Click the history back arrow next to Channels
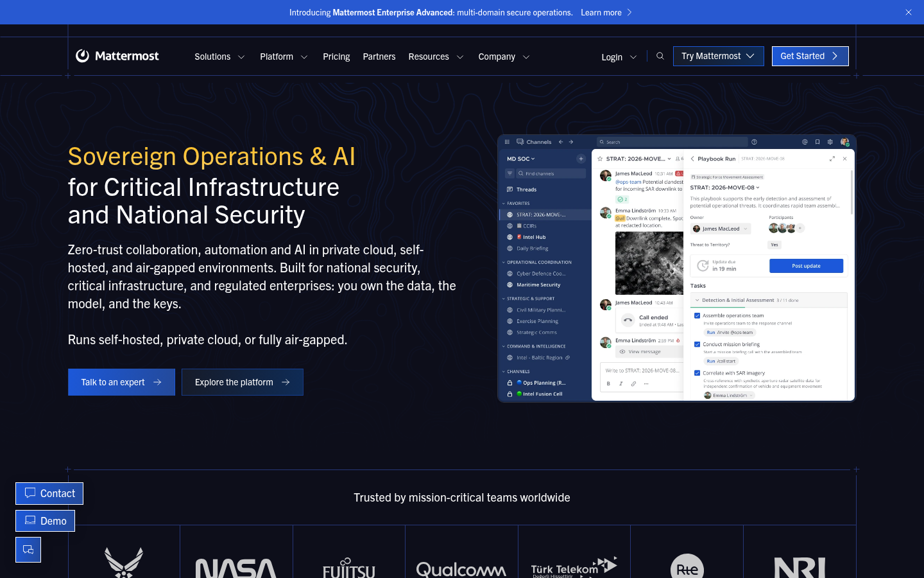The width and height of the screenshot is (924, 578). click(x=561, y=142)
